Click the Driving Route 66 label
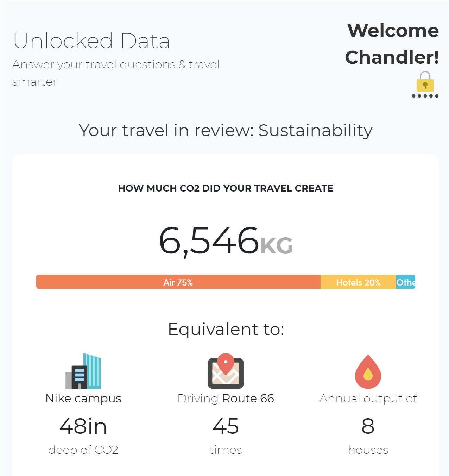The width and height of the screenshot is (449, 476). (x=226, y=399)
